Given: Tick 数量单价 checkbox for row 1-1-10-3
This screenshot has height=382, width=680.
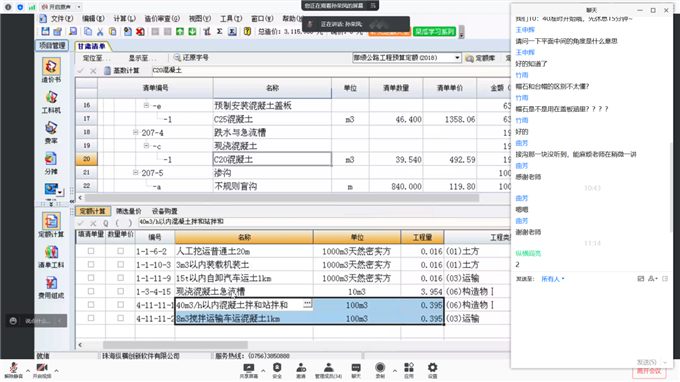Looking at the screenshot, I should coord(121,264).
